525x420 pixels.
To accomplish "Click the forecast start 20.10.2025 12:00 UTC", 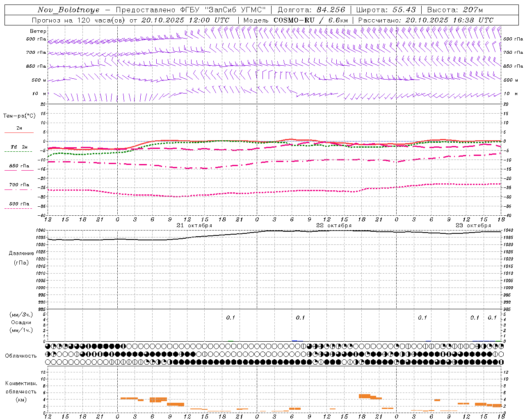I will 185,20.
